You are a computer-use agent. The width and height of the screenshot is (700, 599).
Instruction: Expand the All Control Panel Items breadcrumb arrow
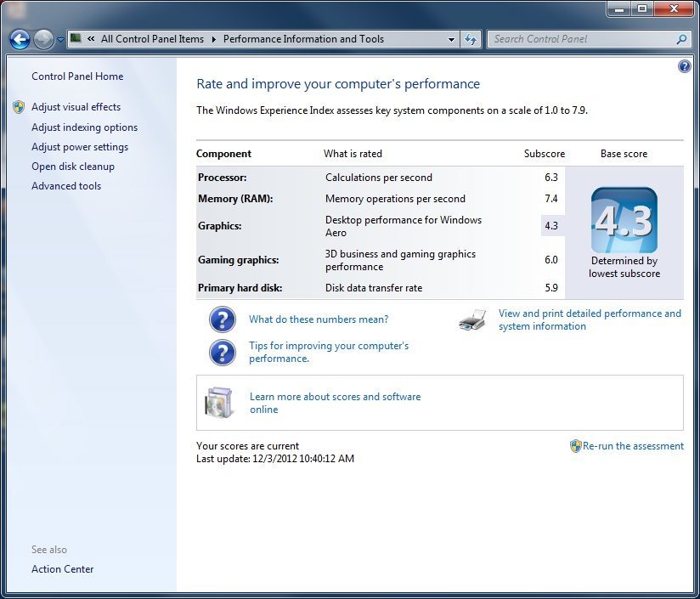click(213, 39)
